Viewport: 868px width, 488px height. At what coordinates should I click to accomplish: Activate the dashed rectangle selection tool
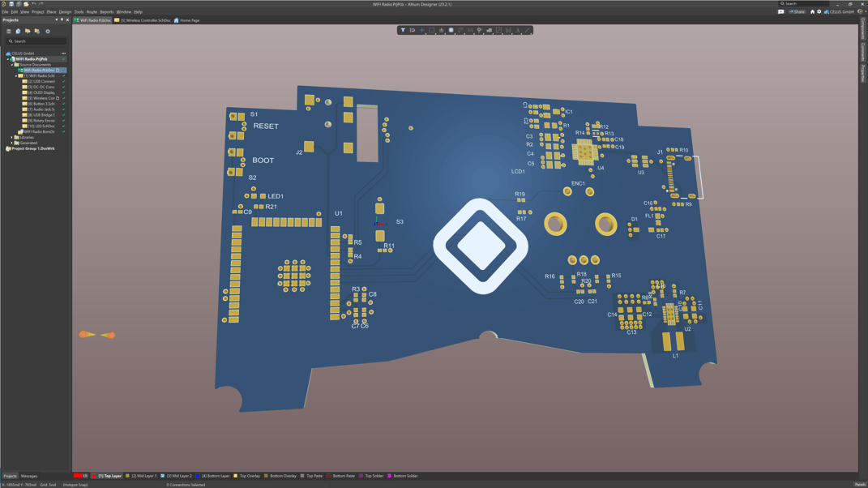pos(432,31)
